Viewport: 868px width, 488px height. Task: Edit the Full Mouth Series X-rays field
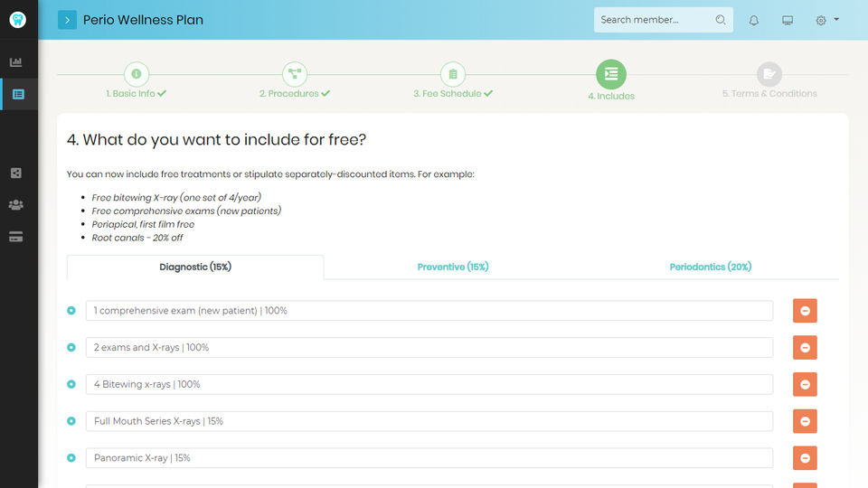click(x=429, y=421)
